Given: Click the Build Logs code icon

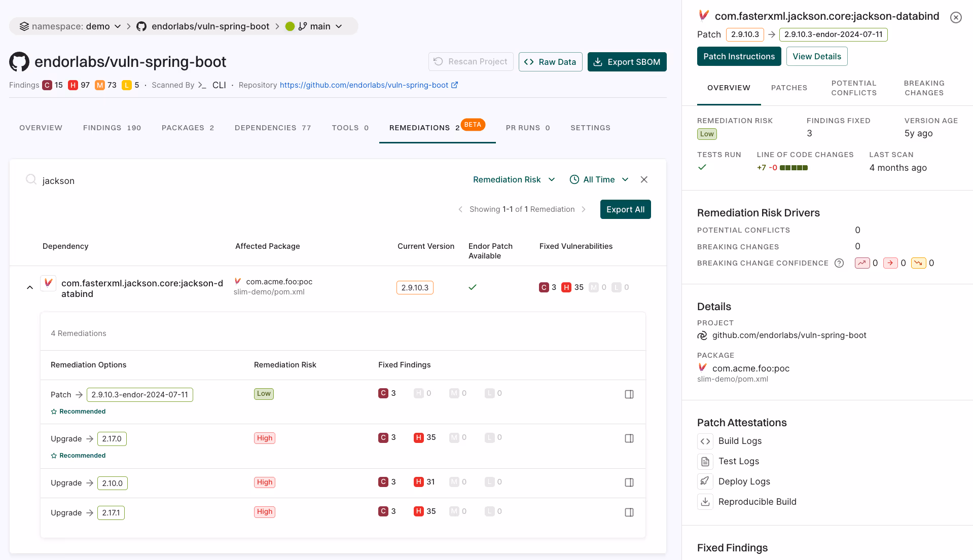Looking at the screenshot, I should (705, 441).
